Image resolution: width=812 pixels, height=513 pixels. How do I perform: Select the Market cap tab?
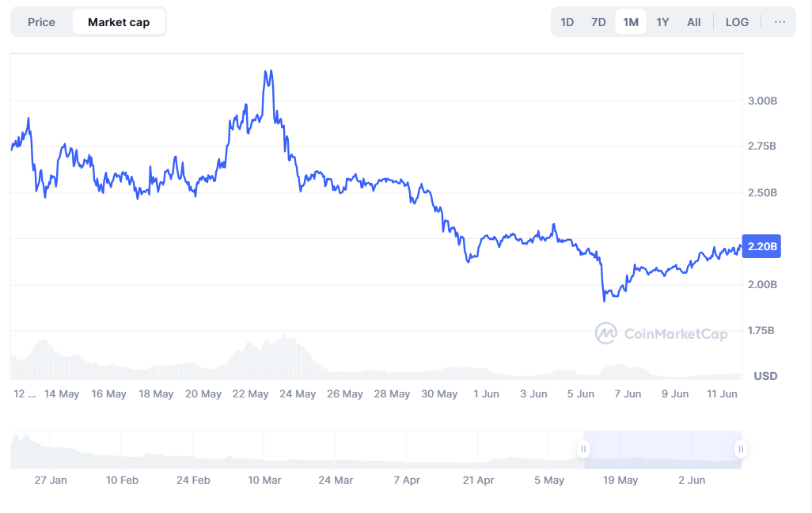coord(119,22)
